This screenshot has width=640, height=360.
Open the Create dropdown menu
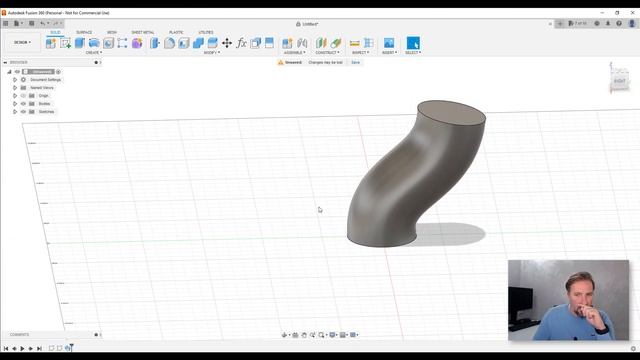point(94,53)
